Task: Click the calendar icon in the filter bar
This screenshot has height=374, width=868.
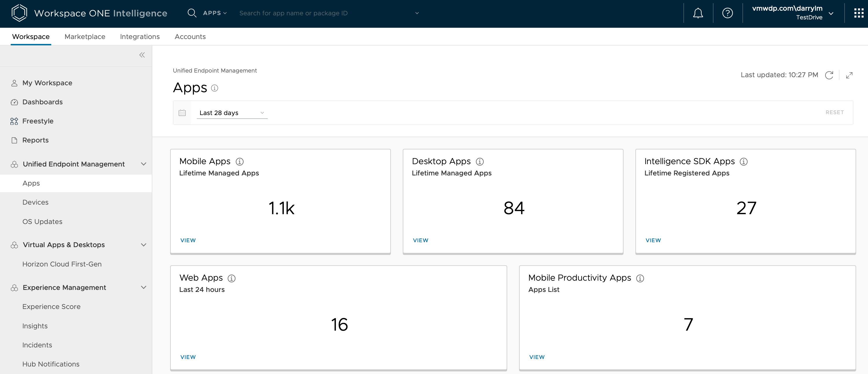Action: (x=182, y=113)
